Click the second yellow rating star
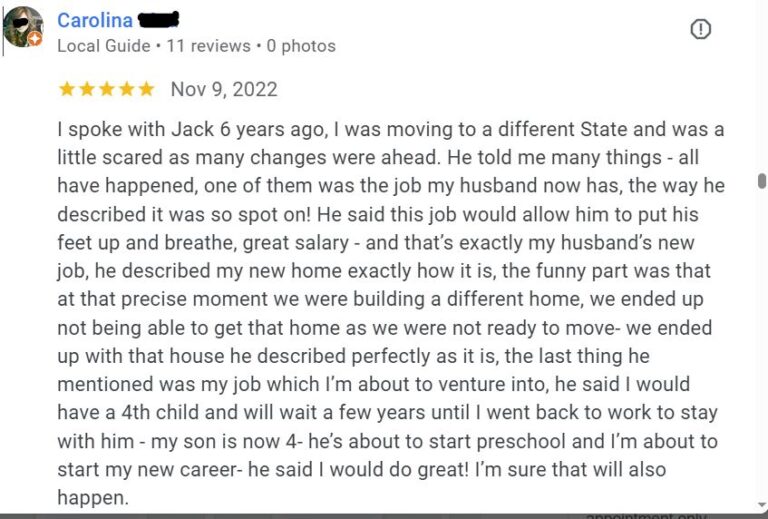Screen dimensions: 768x519 (87, 89)
